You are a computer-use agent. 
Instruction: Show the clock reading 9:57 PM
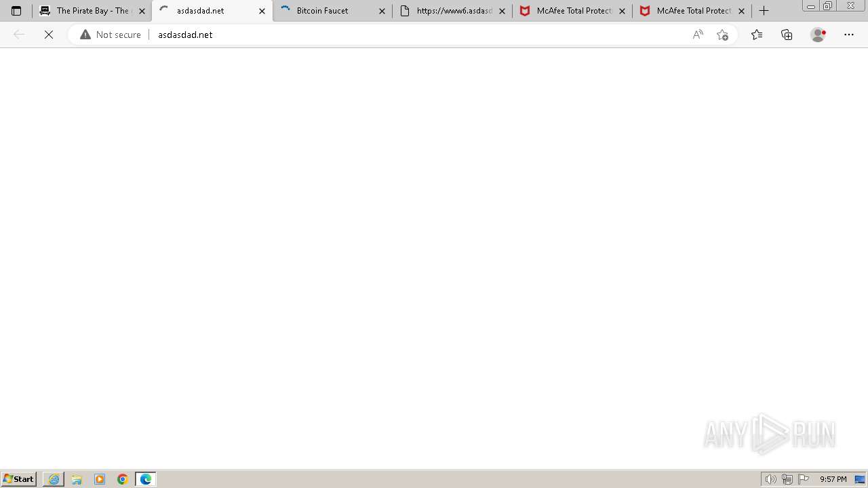(833, 479)
